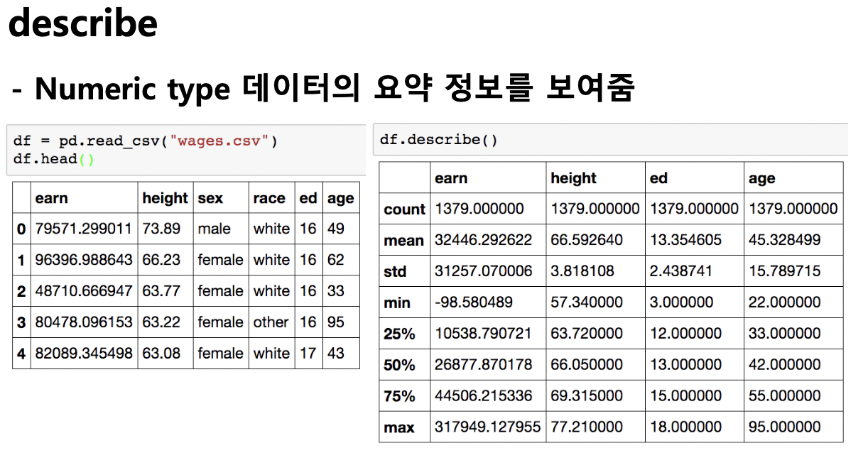The height and width of the screenshot is (453, 868).
Task: Click the max height value 77.210000
Action: click(587, 427)
